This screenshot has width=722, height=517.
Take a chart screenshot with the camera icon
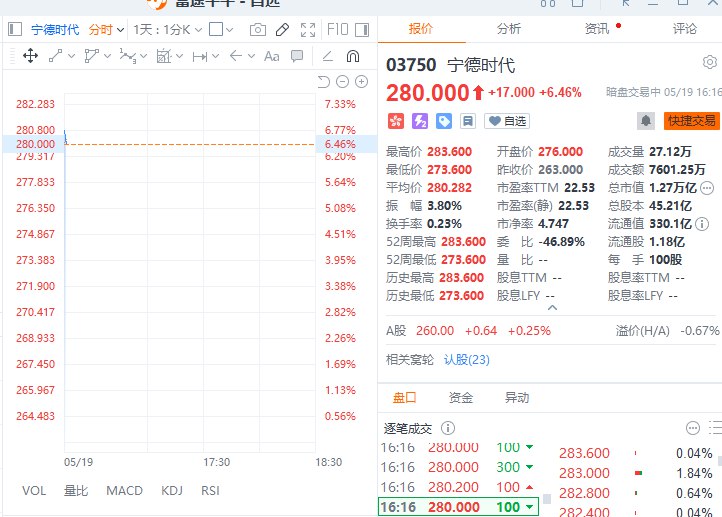pos(258,30)
